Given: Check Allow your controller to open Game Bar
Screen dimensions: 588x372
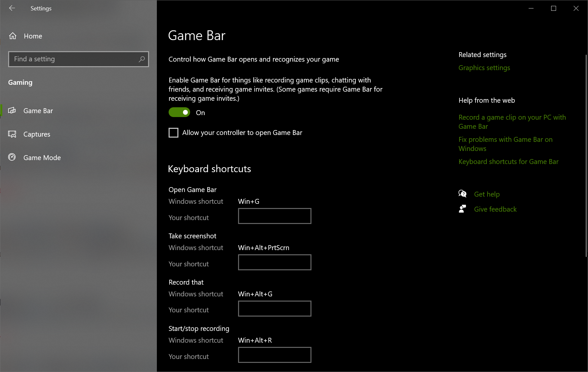Looking at the screenshot, I should point(173,133).
